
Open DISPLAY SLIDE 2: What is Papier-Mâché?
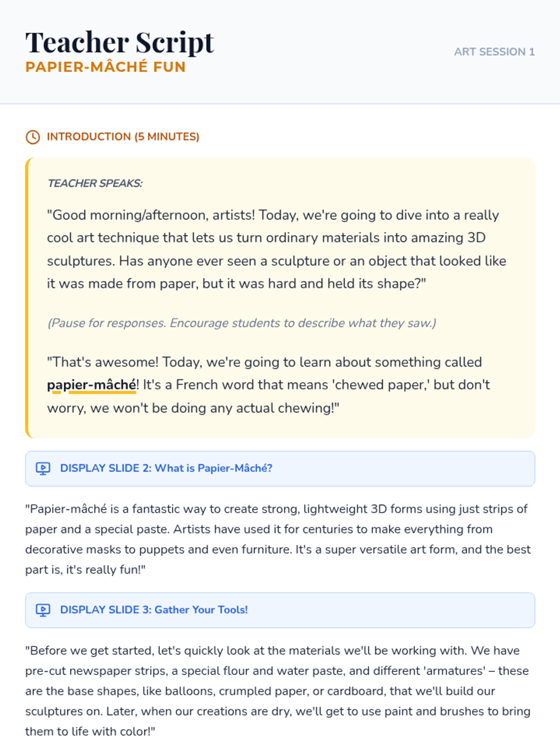point(166,468)
